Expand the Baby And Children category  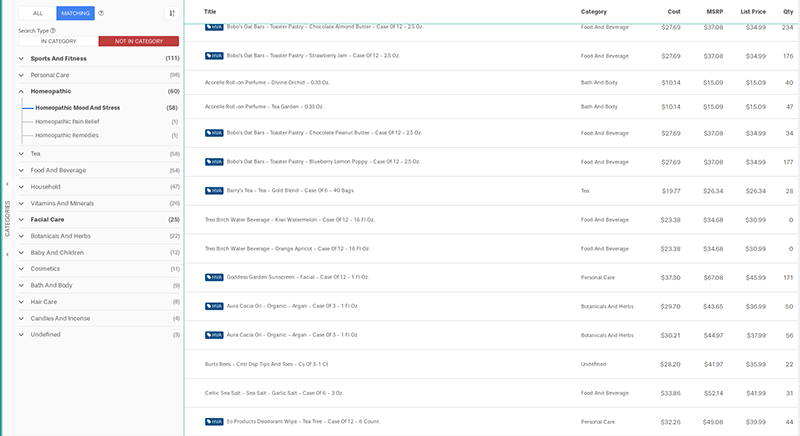21,252
